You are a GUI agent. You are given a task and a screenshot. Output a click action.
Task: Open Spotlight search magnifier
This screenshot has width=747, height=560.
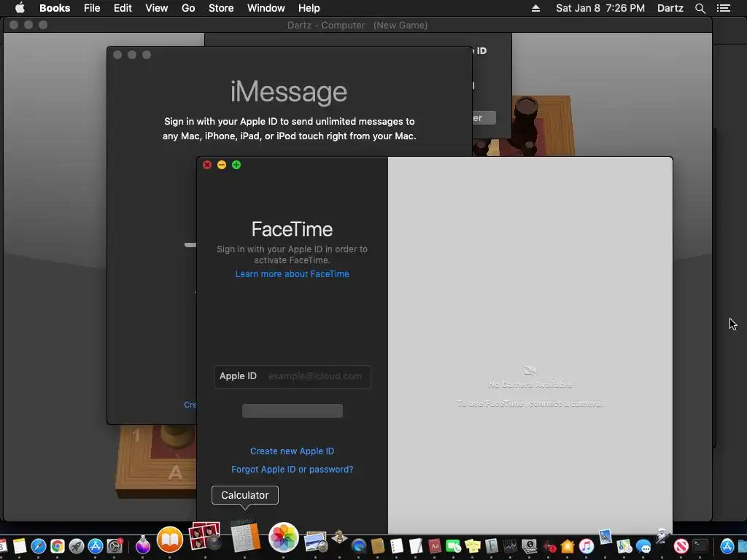click(700, 8)
